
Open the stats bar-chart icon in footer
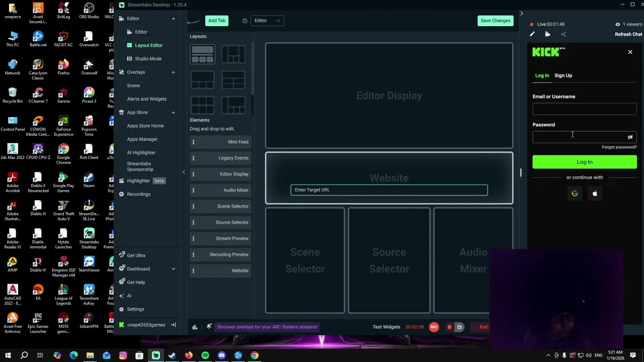click(195, 327)
